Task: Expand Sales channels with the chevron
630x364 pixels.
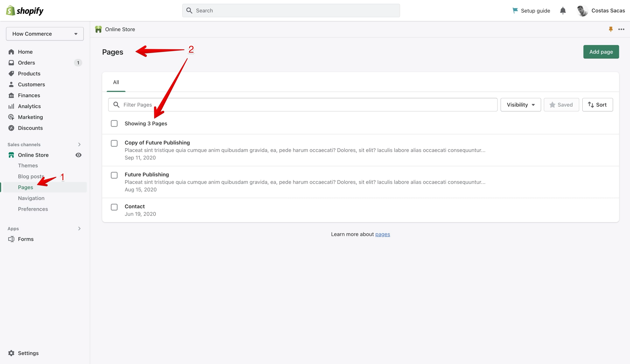Action: (79, 145)
